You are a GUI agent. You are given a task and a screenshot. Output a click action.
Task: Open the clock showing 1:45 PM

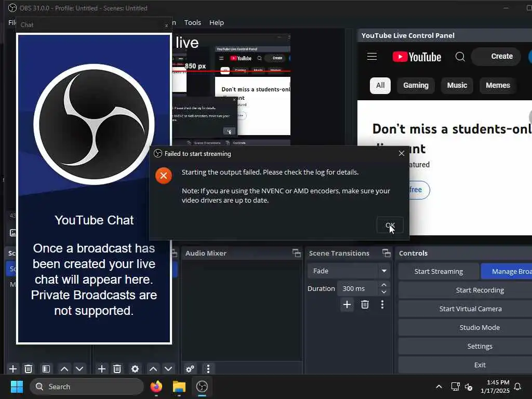pyautogui.click(x=495, y=387)
